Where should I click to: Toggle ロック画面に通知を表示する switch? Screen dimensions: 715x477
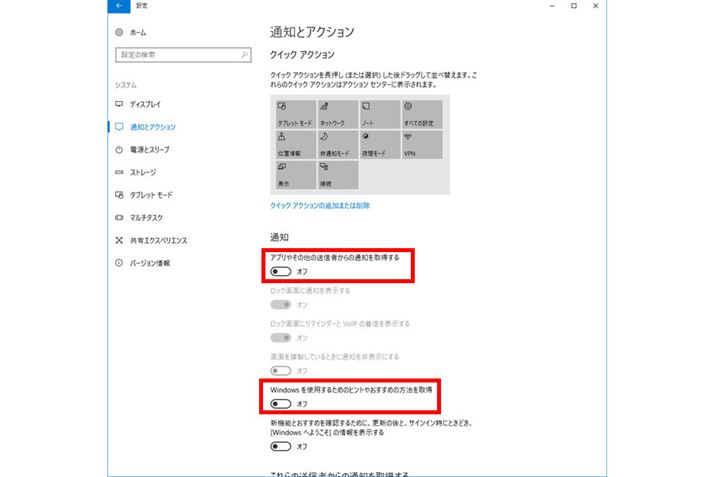(280, 304)
